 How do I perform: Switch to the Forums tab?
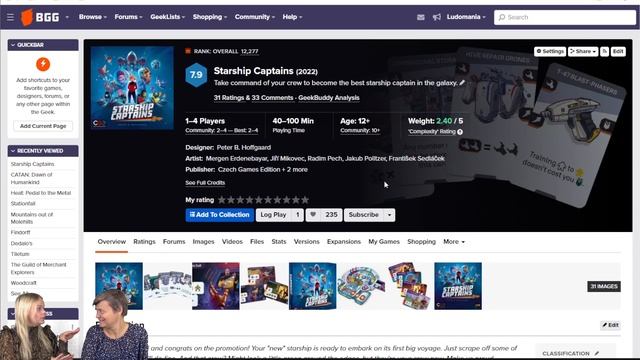(x=174, y=242)
